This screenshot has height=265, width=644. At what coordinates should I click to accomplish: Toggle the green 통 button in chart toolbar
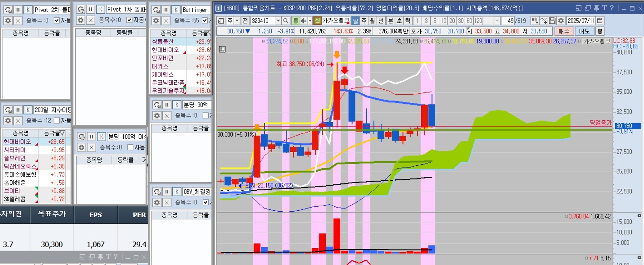pyautogui.click(x=296, y=21)
